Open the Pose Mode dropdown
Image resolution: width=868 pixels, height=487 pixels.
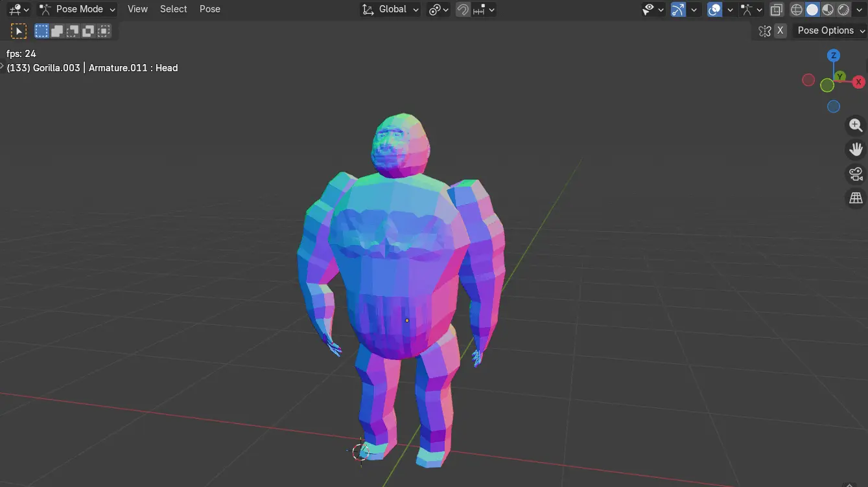pyautogui.click(x=76, y=9)
